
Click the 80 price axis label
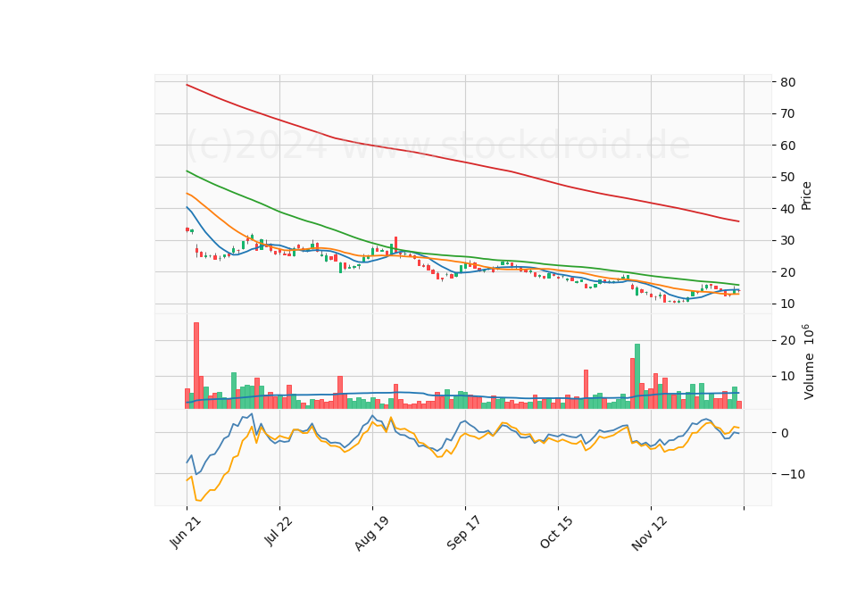pyautogui.click(x=787, y=82)
